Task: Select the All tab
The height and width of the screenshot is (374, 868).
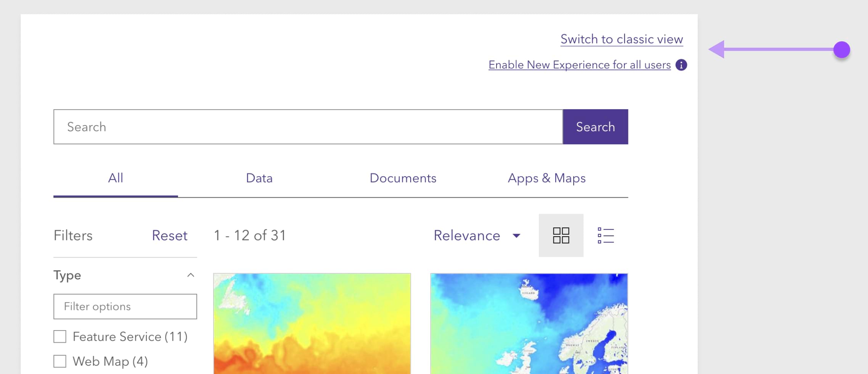Action: click(116, 178)
